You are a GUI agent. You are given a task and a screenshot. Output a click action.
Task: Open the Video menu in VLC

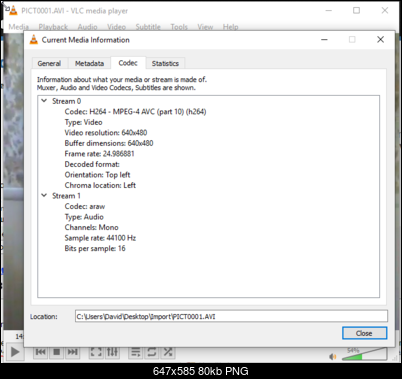click(116, 27)
